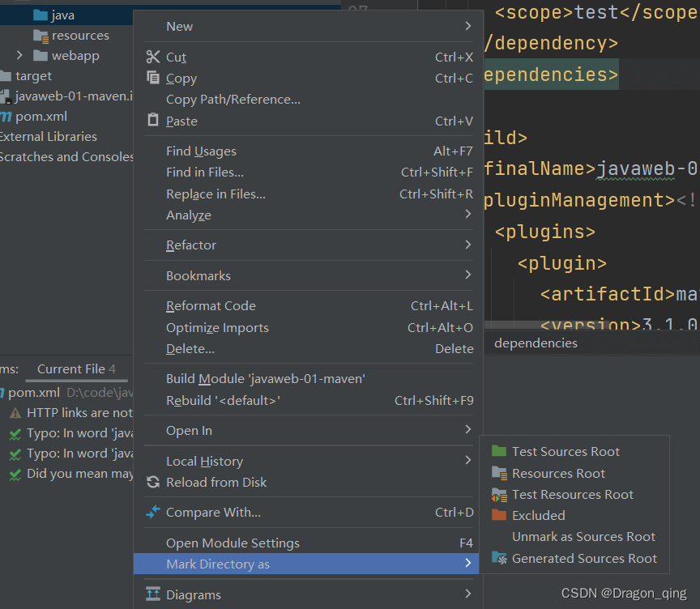Click the Cut scissors icon
700x609 pixels.
[x=153, y=57]
